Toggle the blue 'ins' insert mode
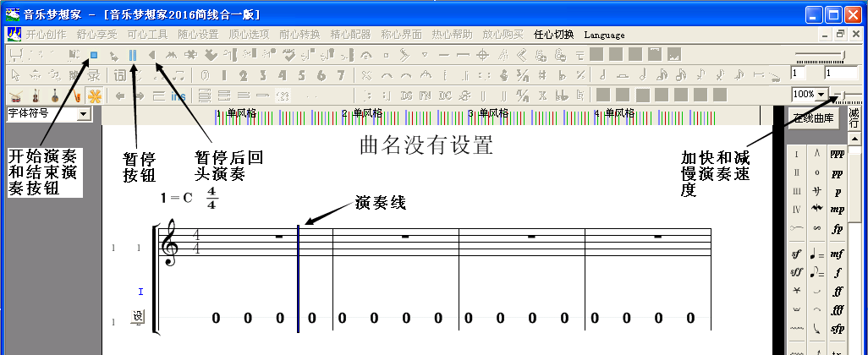The image size is (868, 355). (179, 96)
